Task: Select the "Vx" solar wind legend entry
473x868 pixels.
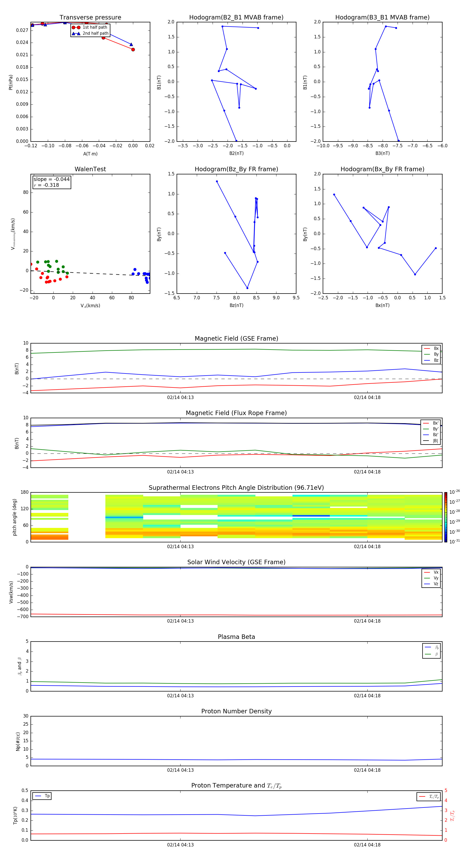Action: click(x=431, y=572)
